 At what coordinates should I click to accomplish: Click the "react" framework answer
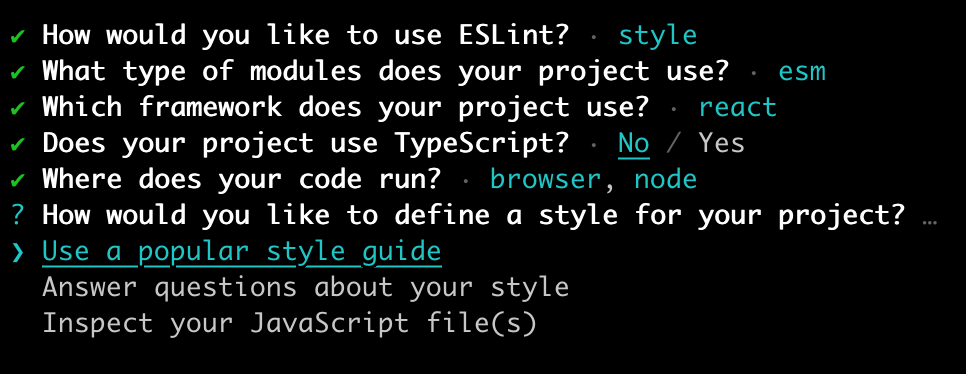737,108
